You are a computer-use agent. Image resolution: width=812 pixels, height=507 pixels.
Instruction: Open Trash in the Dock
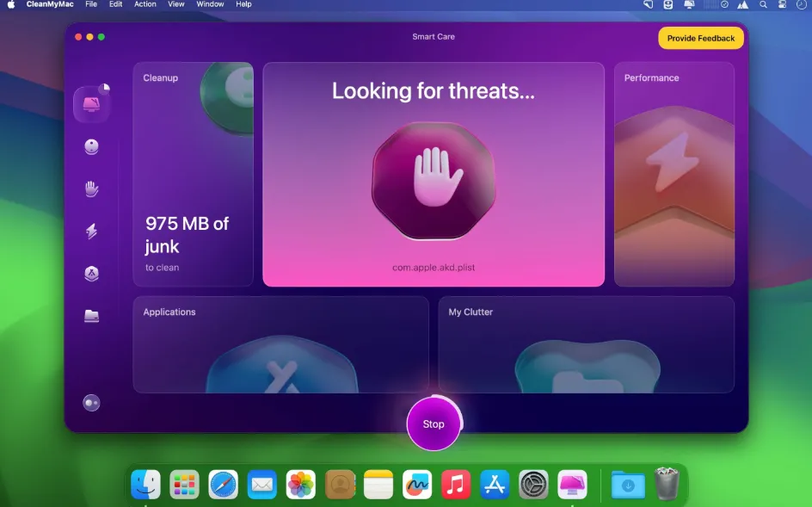(667, 483)
